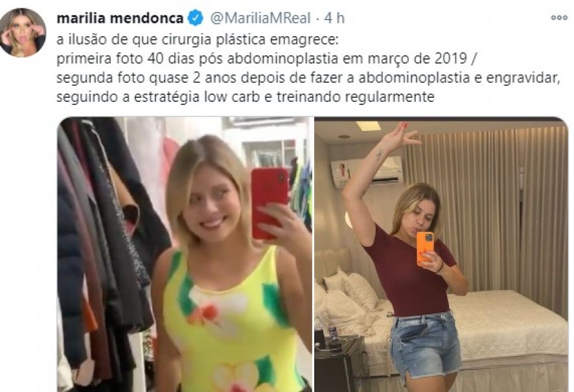Click the display name marilia mendonca
The height and width of the screenshot is (392, 574).
click(120, 18)
